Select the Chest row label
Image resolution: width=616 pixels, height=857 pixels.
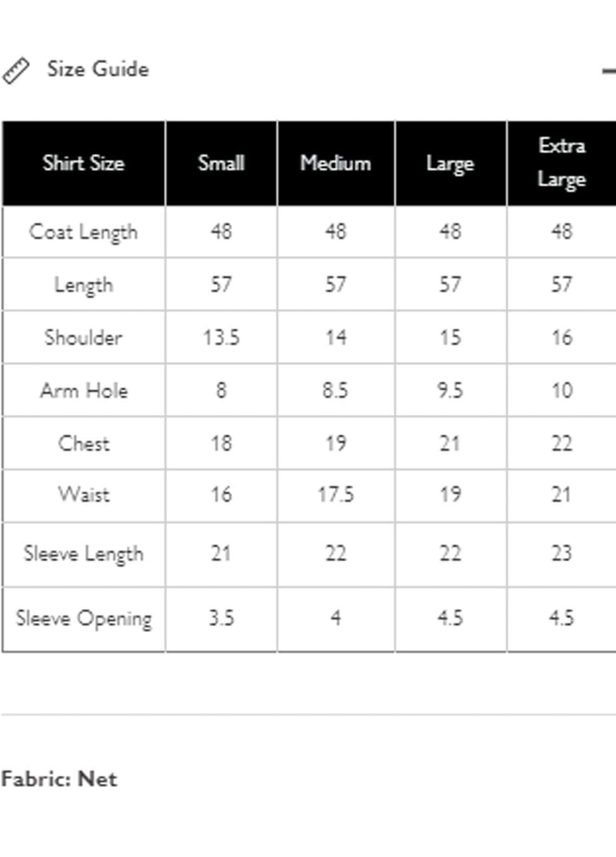pos(84,443)
